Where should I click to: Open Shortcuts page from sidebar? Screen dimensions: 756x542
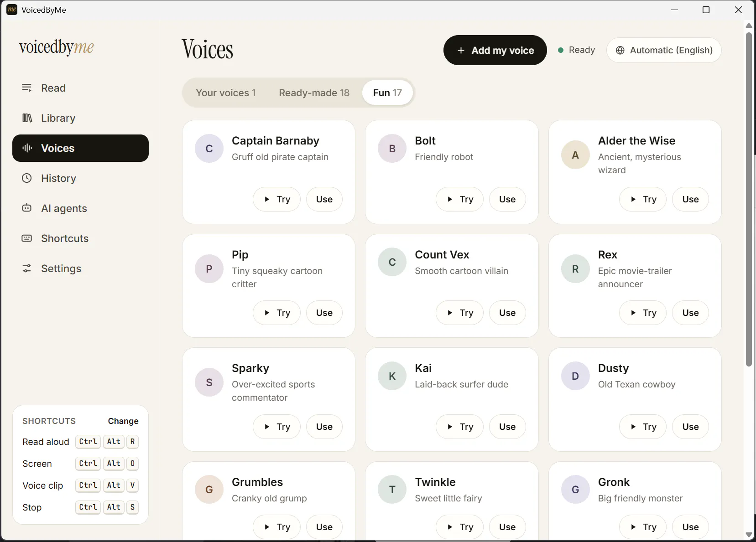coord(80,238)
